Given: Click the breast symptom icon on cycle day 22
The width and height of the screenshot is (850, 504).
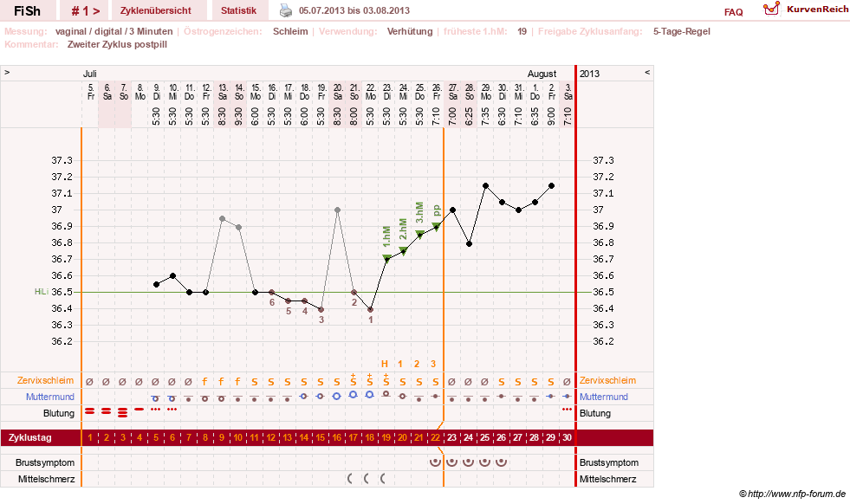Looking at the screenshot, I should pyautogui.click(x=435, y=462).
